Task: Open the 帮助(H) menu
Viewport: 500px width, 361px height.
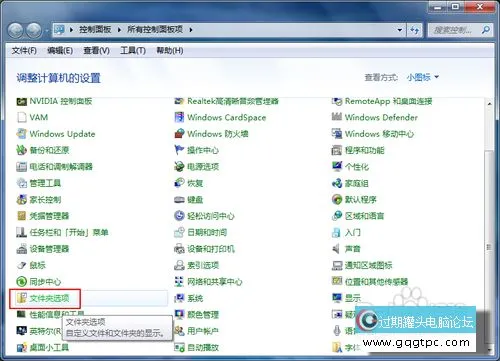Action: click(x=170, y=51)
